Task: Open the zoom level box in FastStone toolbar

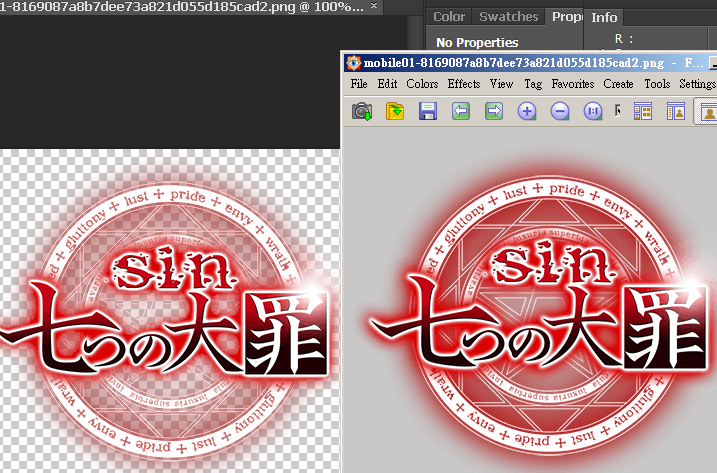Action: point(618,110)
